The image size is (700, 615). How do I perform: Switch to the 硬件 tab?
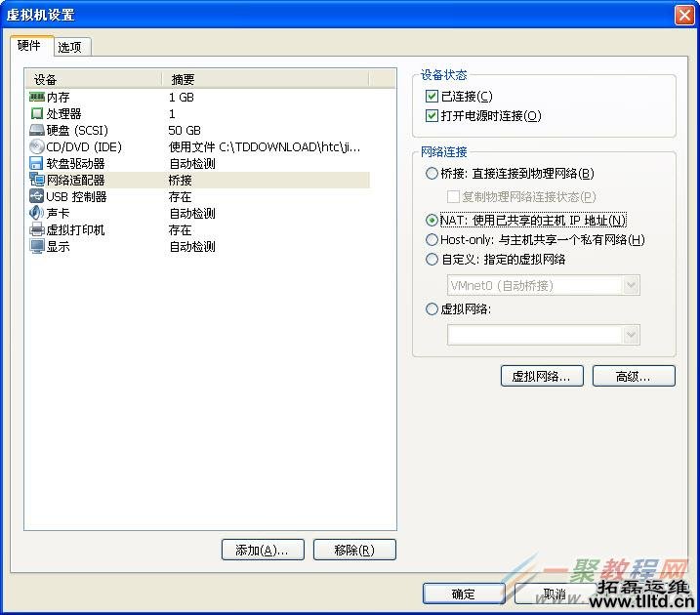(29, 46)
